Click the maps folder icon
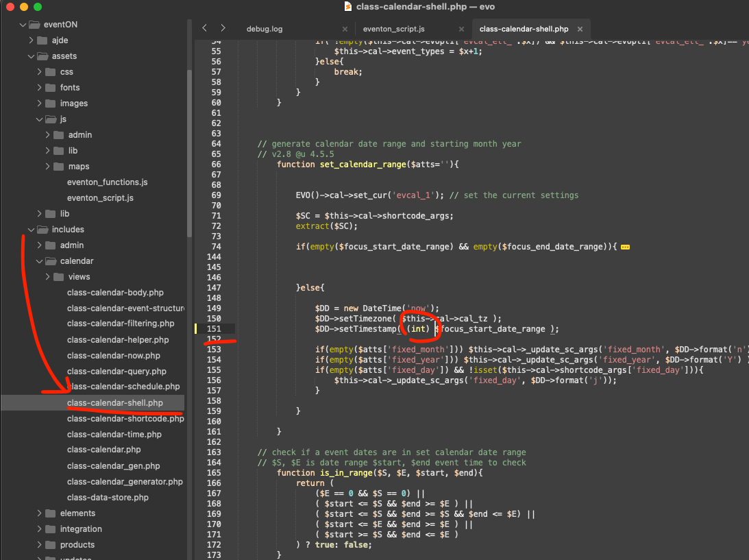The width and height of the screenshot is (749, 560). (58, 167)
